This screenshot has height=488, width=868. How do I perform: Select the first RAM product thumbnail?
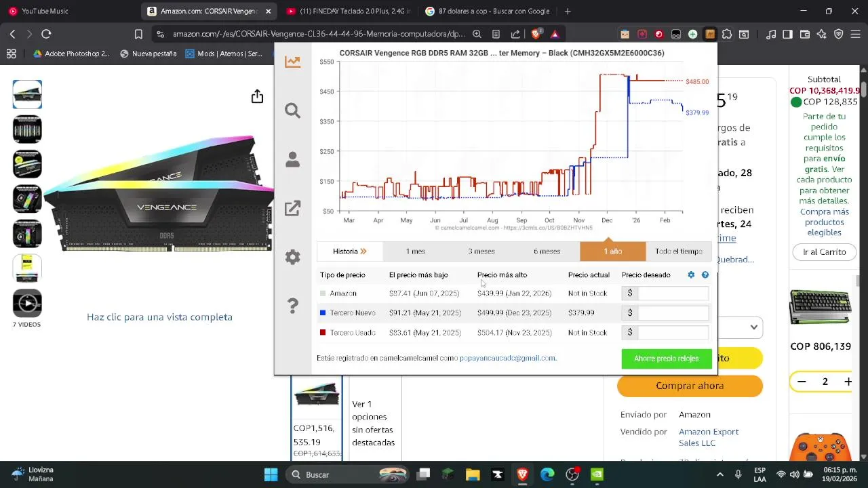(x=27, y=94)
